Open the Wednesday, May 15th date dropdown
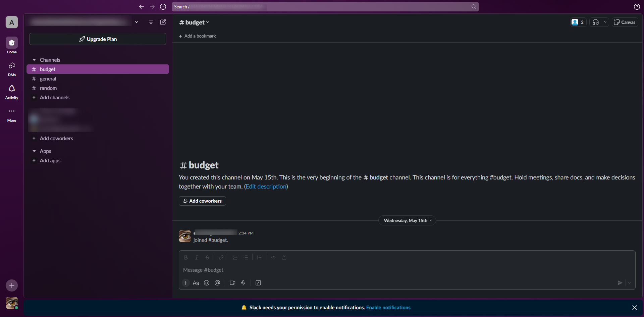 click(x=407, y=220)
